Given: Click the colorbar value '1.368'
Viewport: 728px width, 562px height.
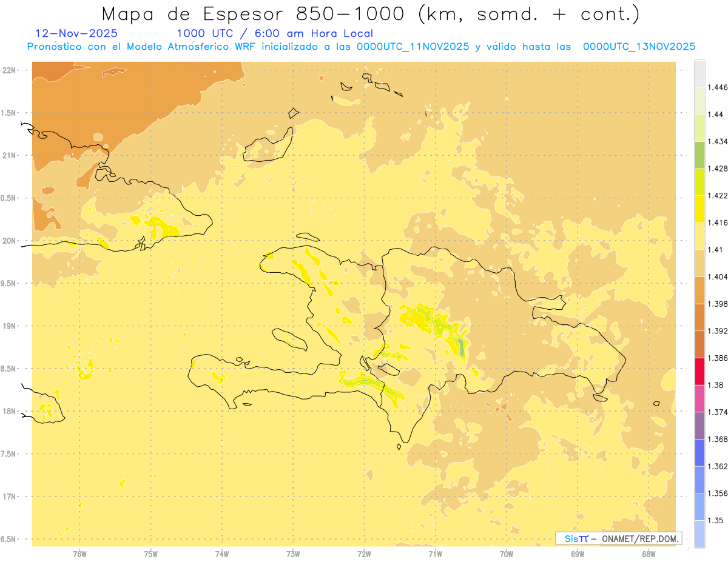Looking at the screenshot, I should [719, 439].
